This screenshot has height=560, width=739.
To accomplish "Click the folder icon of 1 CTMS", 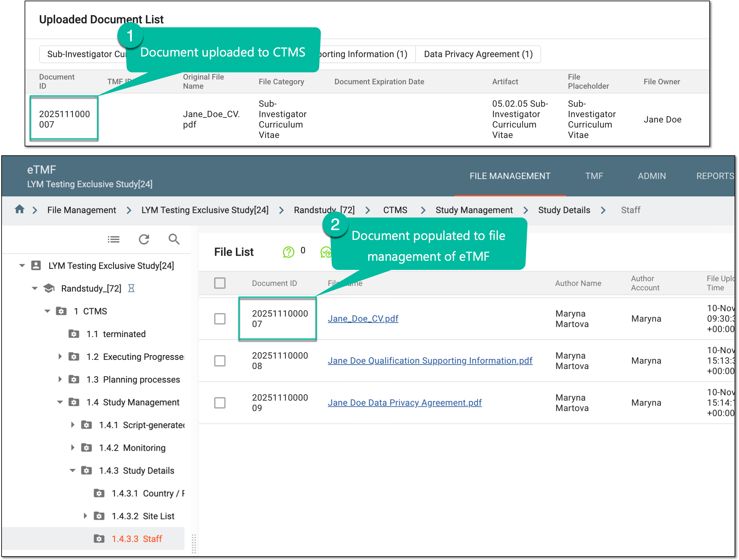I will pyautogui.click(x=61, y=311).
